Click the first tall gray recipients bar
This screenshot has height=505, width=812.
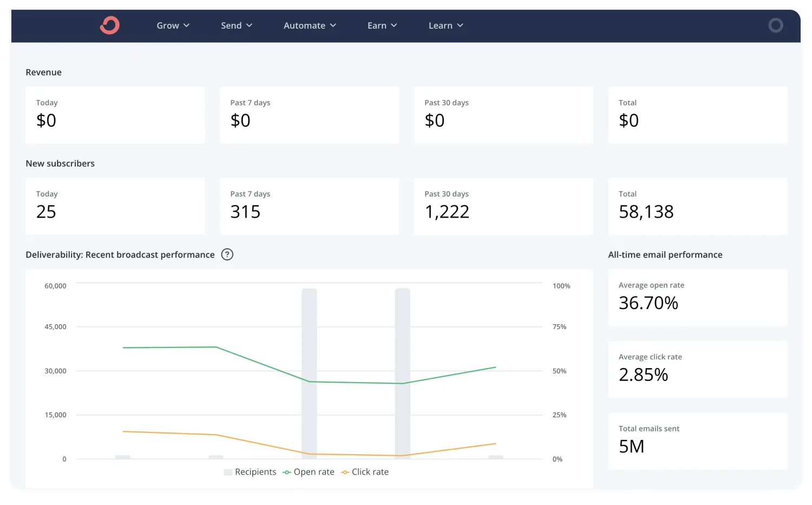(x=309, y=373)
